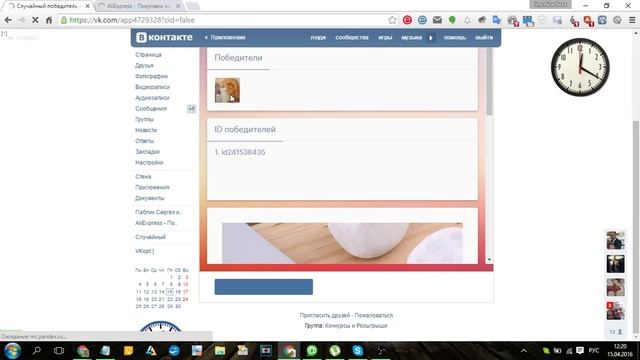Viewport: 640px width, 360px height.
Task: Click 'Пригласить друзей' link
Action: click(324, 316)
